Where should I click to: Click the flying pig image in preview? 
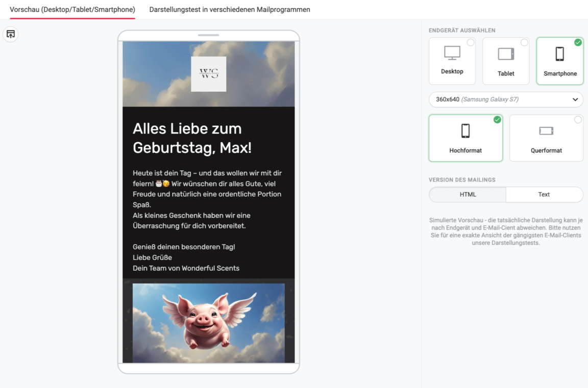[x=208, y=322]
